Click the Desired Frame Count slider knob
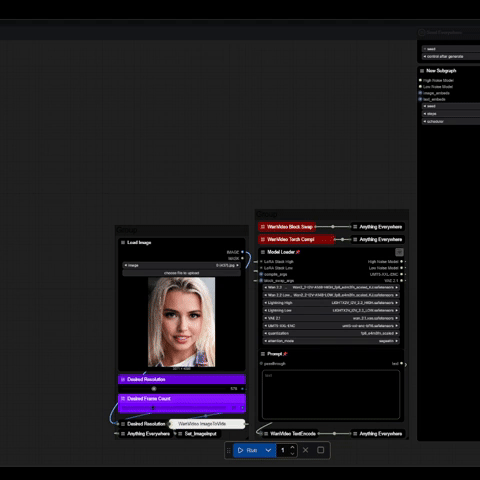 pos(153,407)
